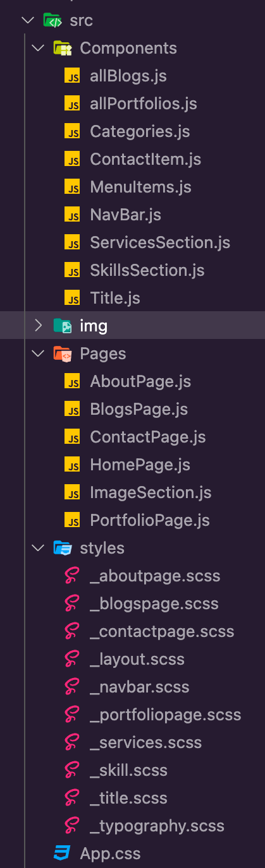
Task: Expand the img folder chevron
Action: click(38, 326)
